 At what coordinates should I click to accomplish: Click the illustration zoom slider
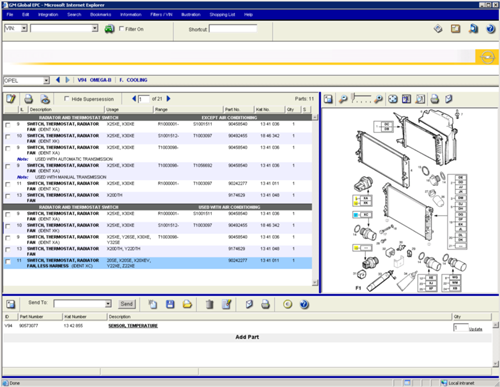(x=362, y=99)
